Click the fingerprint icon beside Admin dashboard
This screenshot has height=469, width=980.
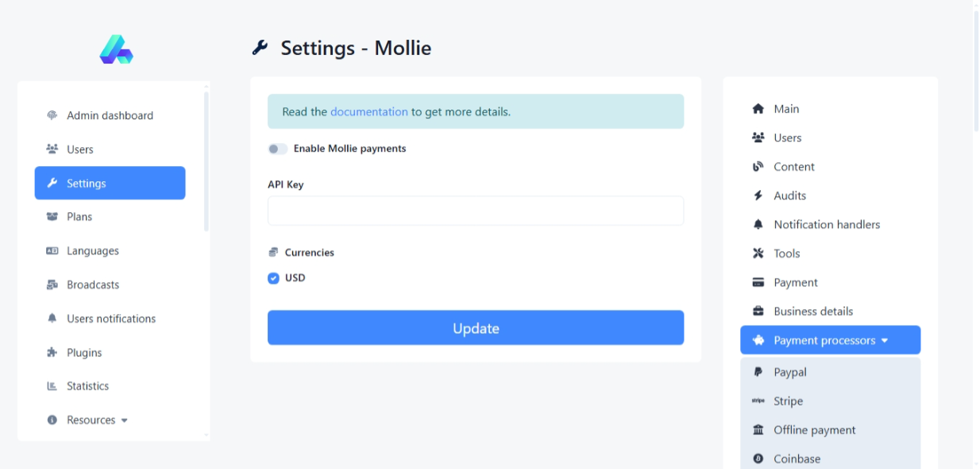click(x=52, y=115)
